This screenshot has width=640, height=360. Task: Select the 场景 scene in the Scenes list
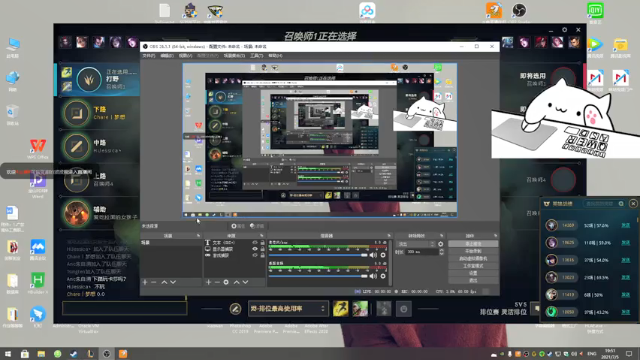click(x=171, y=242)
